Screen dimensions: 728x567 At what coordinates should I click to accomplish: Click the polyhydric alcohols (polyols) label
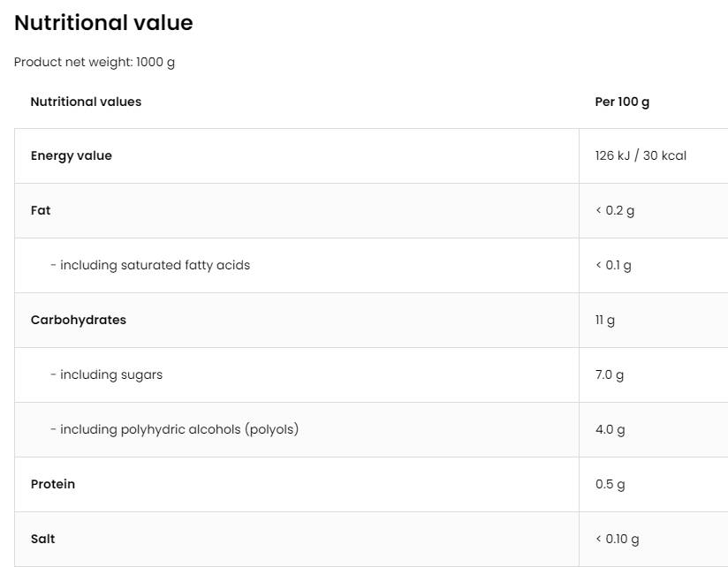click(175, 429)
